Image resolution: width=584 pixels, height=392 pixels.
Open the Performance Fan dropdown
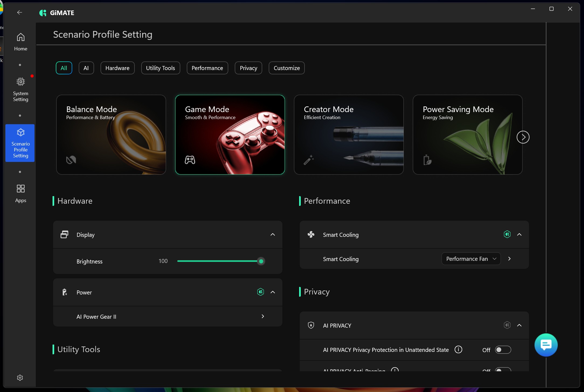click(471, 259)
